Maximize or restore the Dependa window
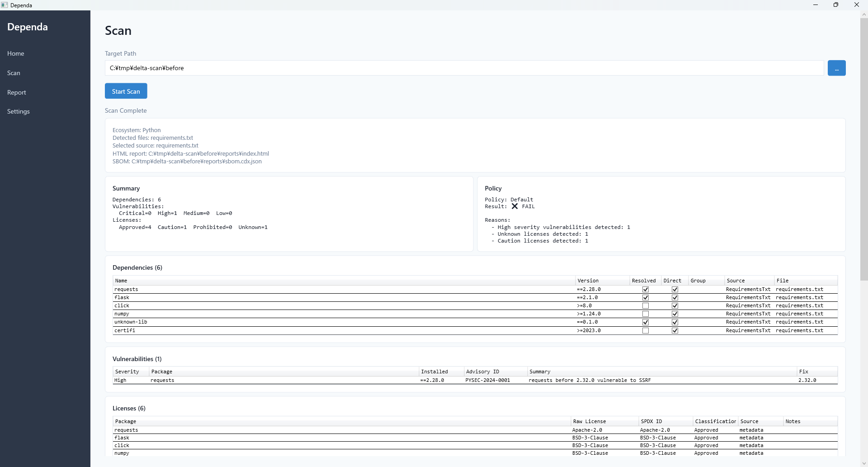The height and width of the screenshot is (467, 868). pyautogui.click(x=835, y=5)
